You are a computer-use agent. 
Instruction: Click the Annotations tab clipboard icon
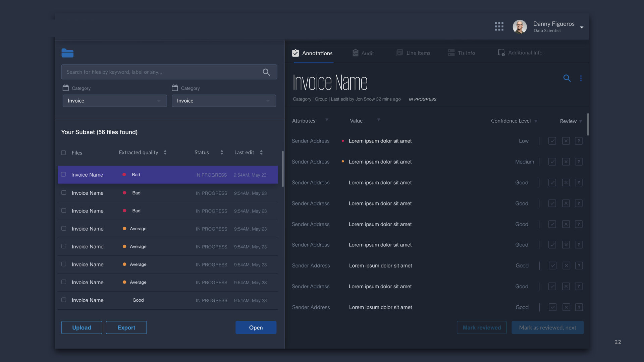coord(296,53)
